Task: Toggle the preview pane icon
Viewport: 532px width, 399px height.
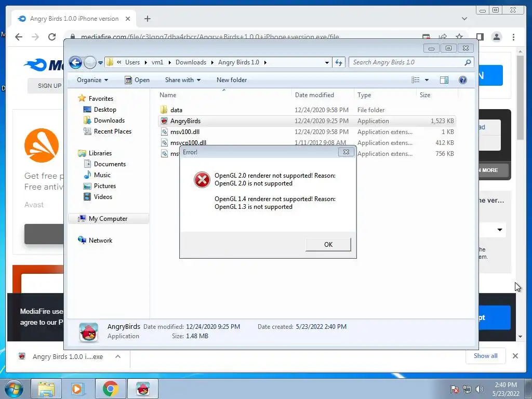Action: click(444, 80)
